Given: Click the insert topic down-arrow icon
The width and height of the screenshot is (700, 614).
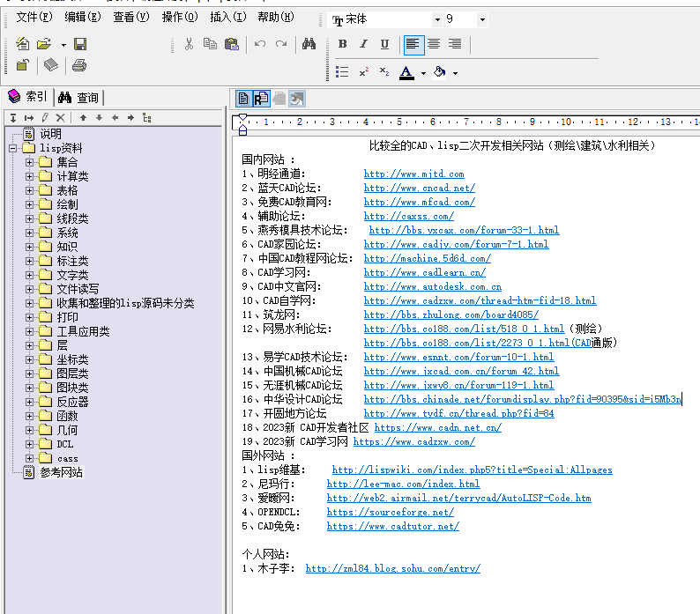Looking at the screenshot, I should click(x=13, y=118).
